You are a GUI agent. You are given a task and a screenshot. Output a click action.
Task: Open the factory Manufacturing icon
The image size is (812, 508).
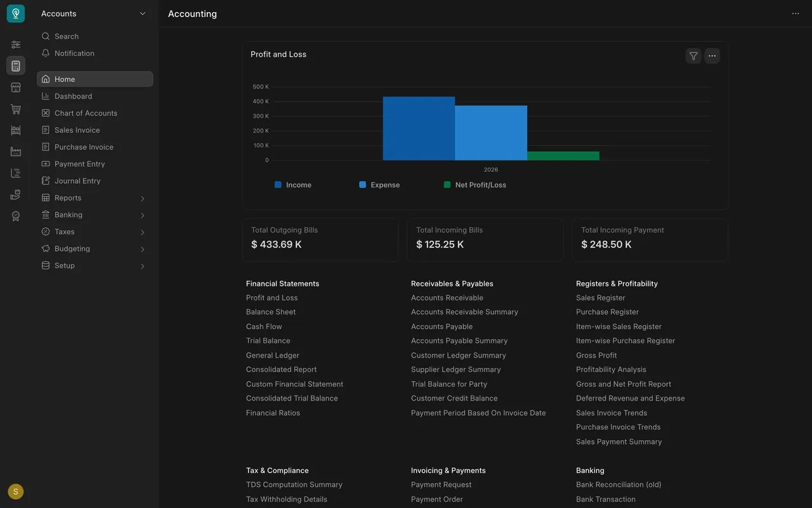[x=16, y=152]
